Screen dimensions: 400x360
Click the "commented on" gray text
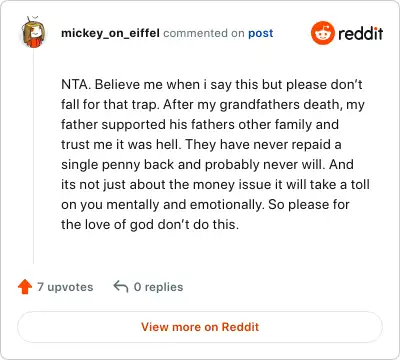click(x=204, y=33)
